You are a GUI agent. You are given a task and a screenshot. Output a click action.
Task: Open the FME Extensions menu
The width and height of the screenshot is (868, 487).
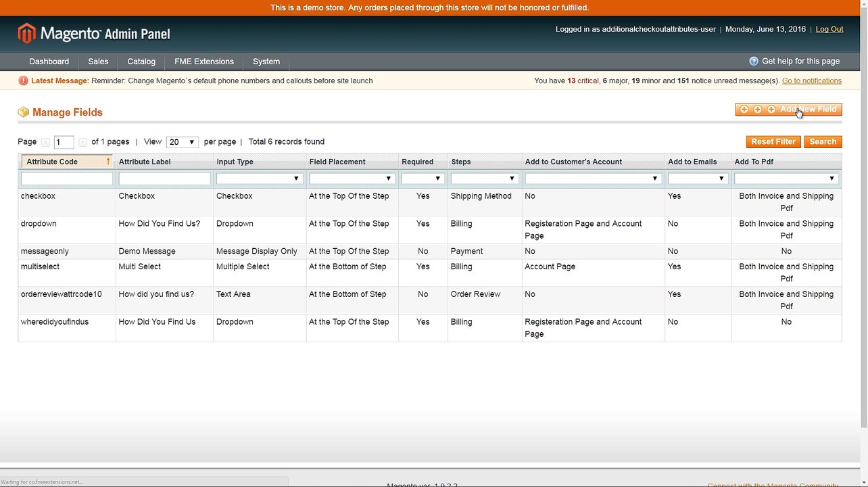(x=204, y=62)
